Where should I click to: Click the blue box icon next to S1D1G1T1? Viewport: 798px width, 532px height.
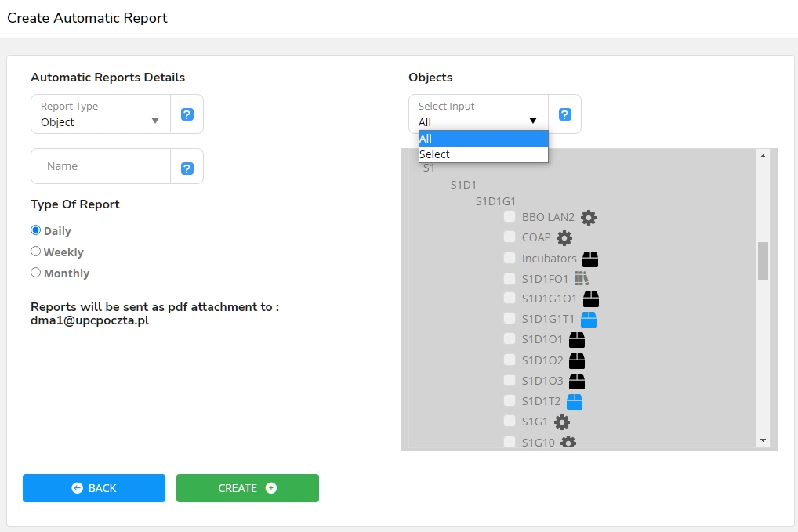coord(589,320)
